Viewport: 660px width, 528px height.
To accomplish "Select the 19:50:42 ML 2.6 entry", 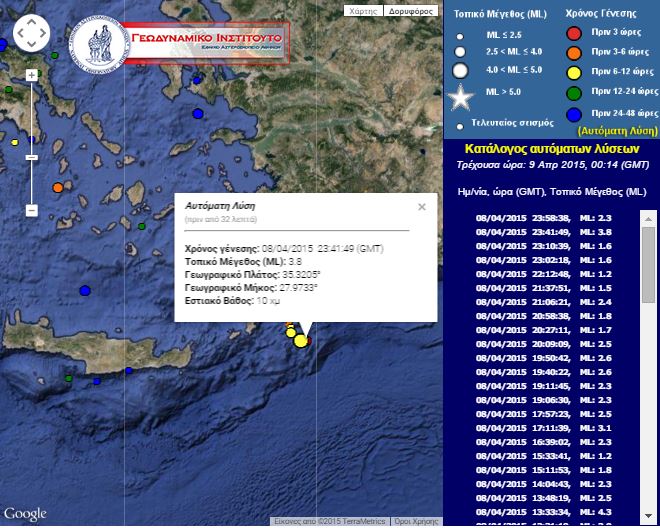I will click(543, 358).
